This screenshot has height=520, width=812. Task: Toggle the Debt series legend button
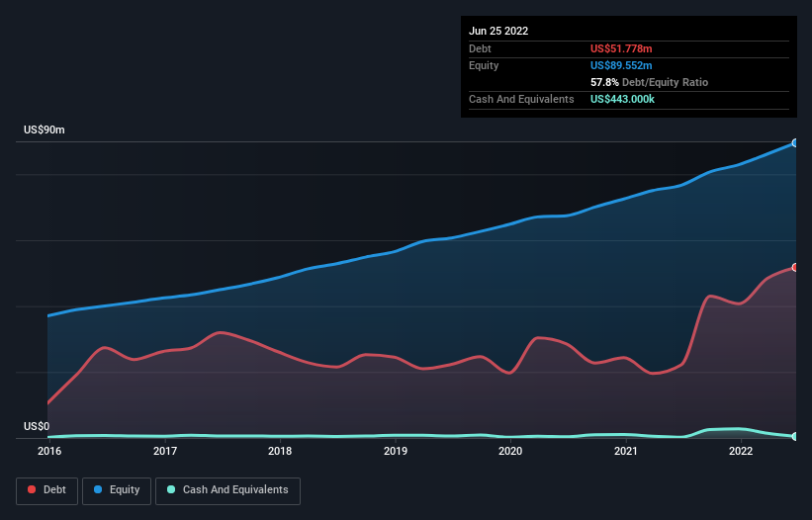click(47, 490)
